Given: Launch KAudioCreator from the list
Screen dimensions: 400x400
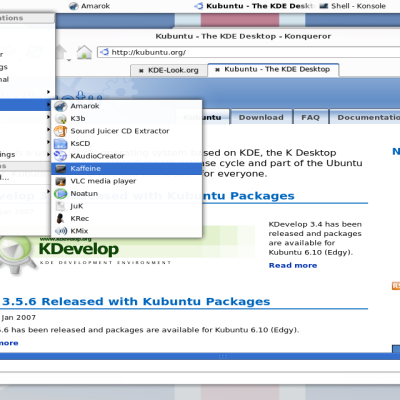Looking at the screenshot, I should pyautogui.click(x=127, y=156).
